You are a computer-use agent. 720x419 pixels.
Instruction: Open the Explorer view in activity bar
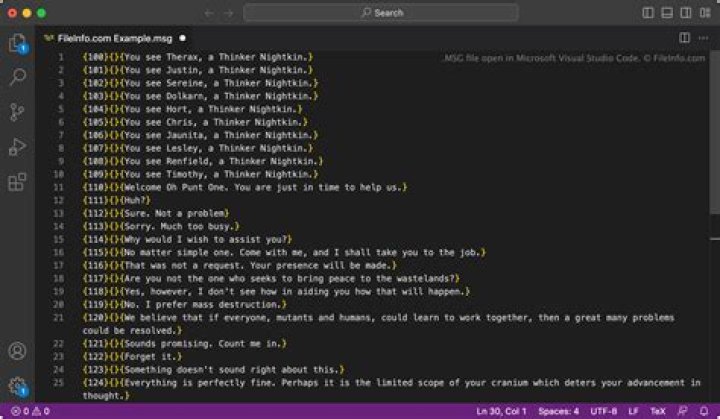click(x=17, y=44)
